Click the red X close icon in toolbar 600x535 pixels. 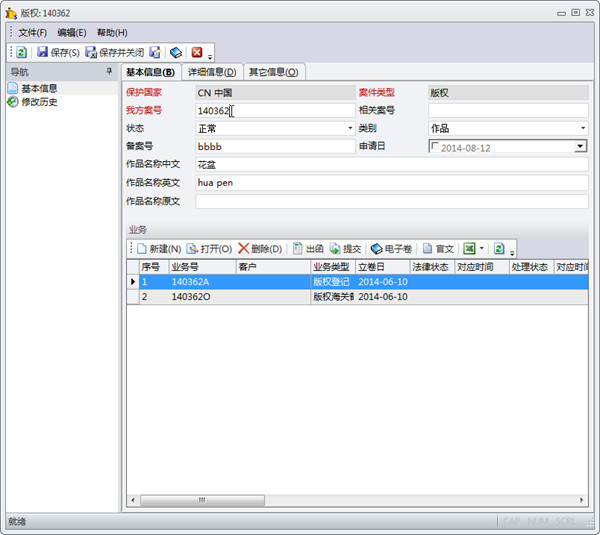point(197,52)
